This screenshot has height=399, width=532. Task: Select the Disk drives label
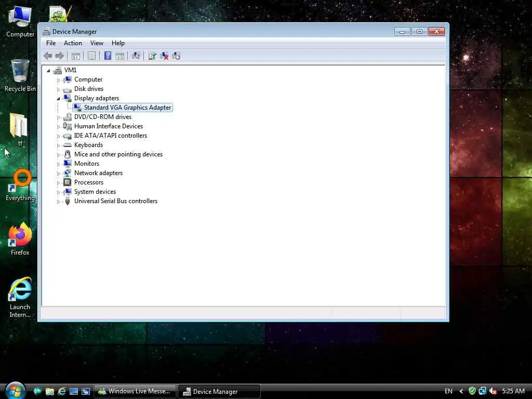pyautogui.click(x=89, y=89)
